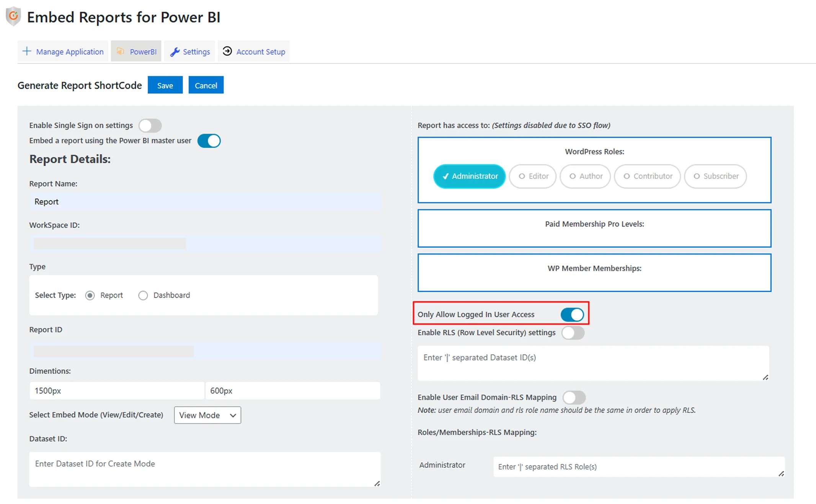Open the View Mode embed dropdown

(x=207, y=415)
